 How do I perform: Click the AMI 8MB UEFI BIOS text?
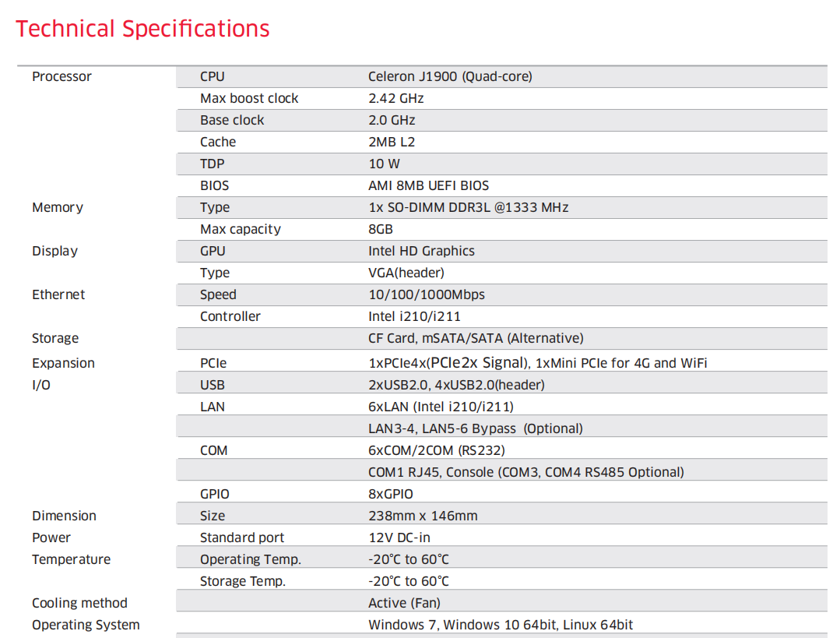coord(428,185)
